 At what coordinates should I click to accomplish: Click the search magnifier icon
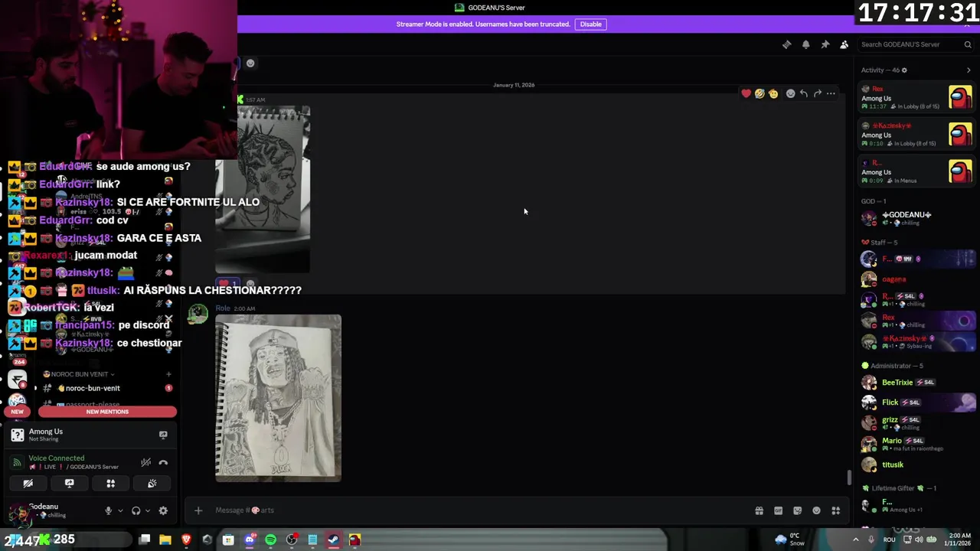pos(968,44)
